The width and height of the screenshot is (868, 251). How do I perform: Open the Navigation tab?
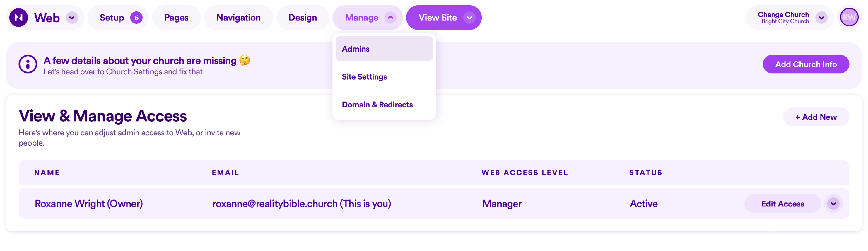coord(239,17)
